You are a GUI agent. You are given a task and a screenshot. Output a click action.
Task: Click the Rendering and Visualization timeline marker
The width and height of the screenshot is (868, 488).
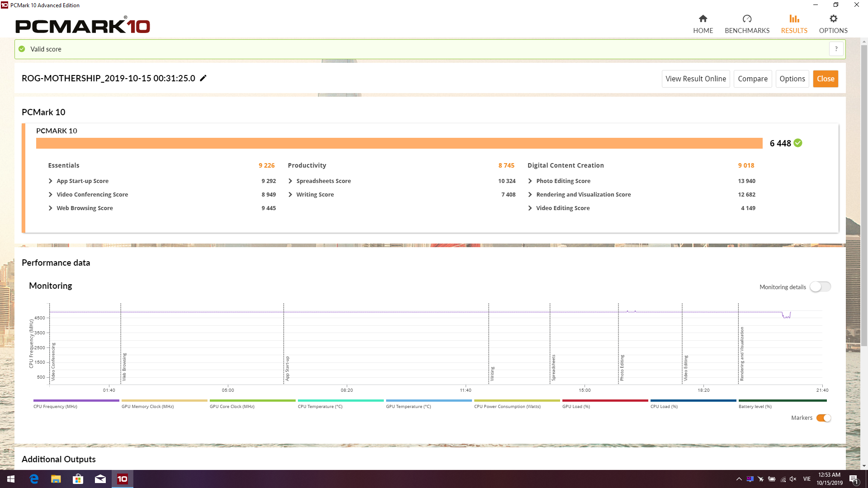[741, 354]
